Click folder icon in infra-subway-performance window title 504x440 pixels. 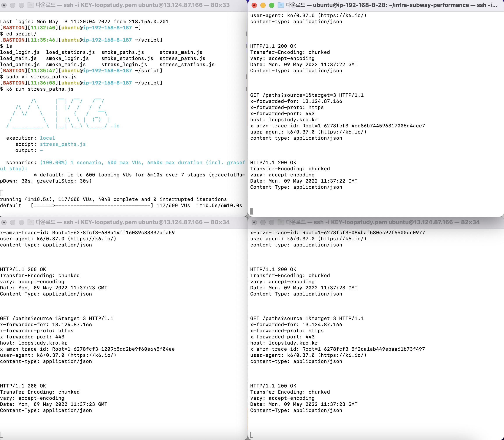click(x=281, y=5)
